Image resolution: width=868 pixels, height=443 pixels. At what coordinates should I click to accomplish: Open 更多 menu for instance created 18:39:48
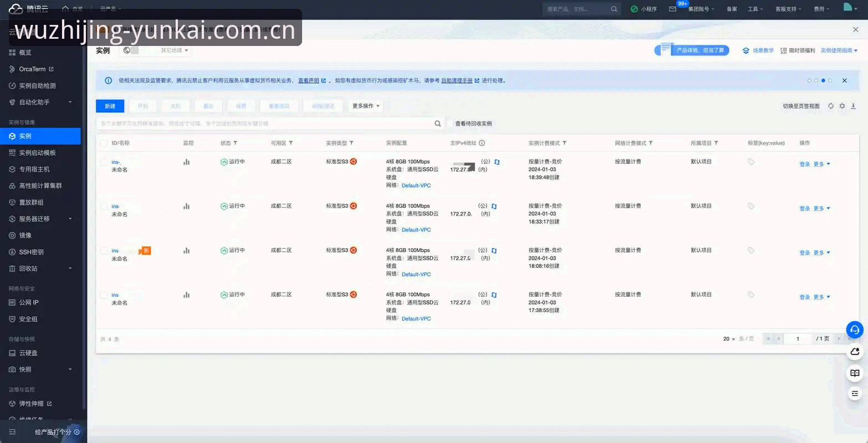coord(821,164)
